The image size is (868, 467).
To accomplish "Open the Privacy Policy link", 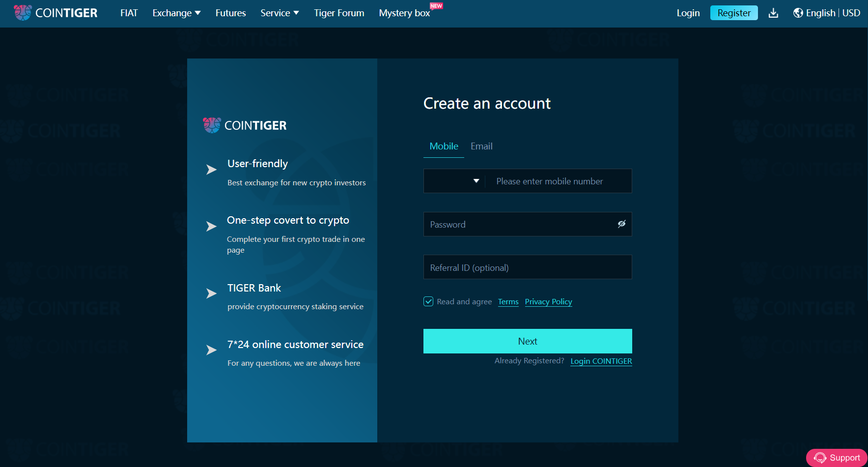I will coord(548,302).
